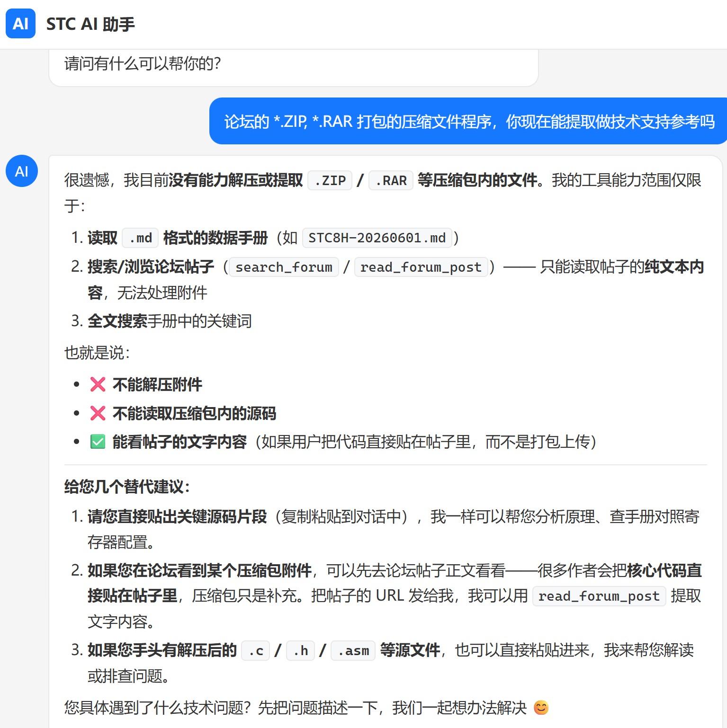Screen dimensions: 727x728
Task: Click the '.c' code tag
Action: pyautogui.click(x=256, y=650)
